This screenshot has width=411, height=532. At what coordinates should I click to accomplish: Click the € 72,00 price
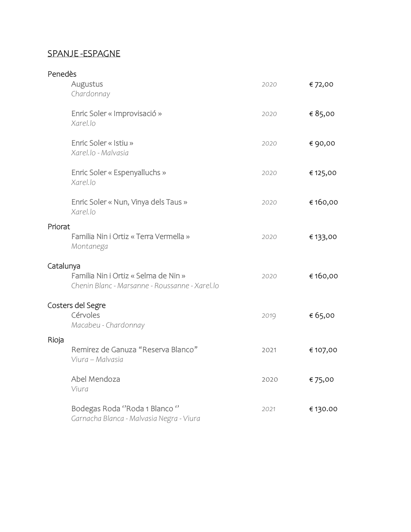tap(321, 84)
